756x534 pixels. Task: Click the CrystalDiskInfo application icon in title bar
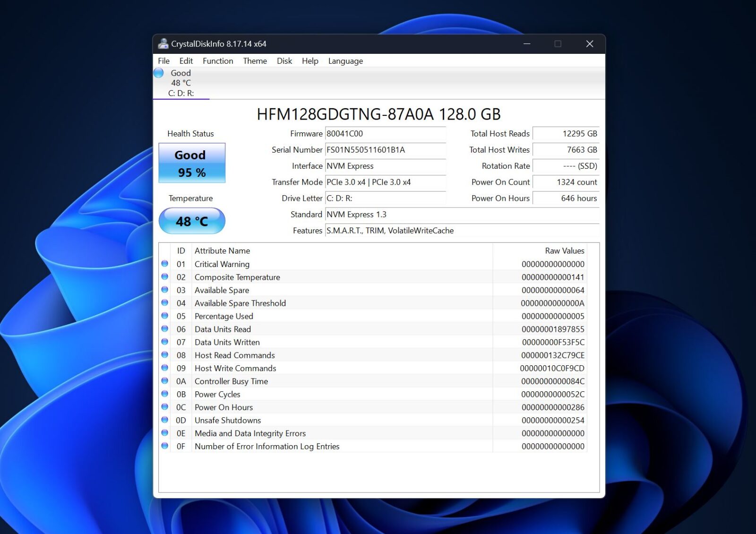point(163,43)
